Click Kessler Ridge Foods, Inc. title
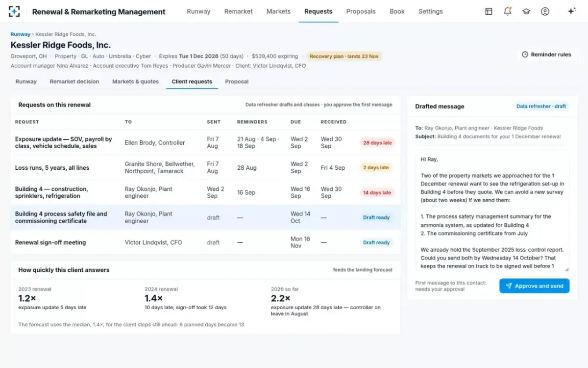 [x=61, y=45]
